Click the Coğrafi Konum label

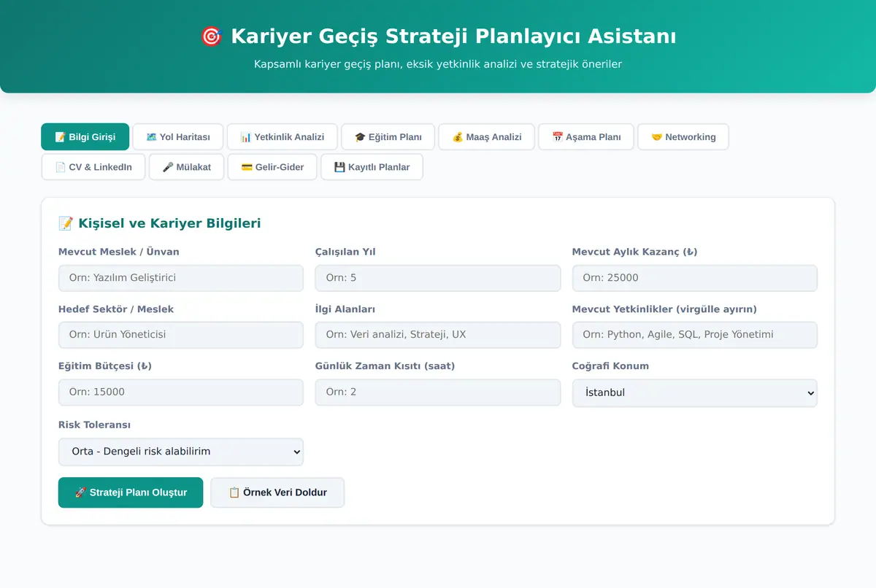tap(610, 365)
